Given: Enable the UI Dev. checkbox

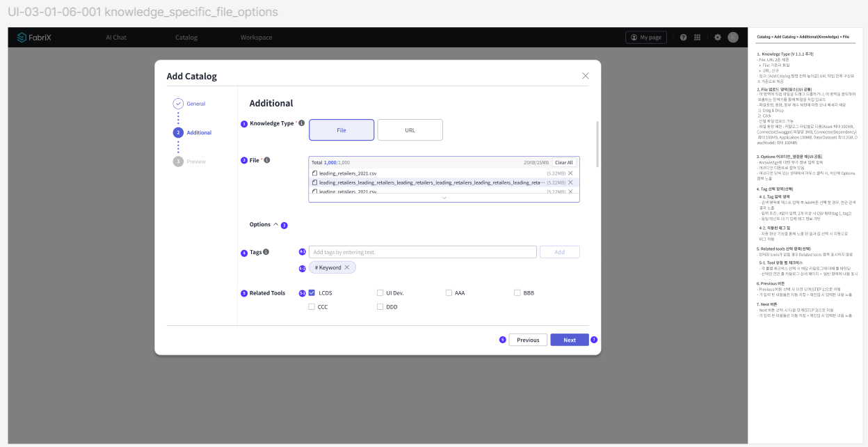Looking at the screenshot, I should click(380, 293).
